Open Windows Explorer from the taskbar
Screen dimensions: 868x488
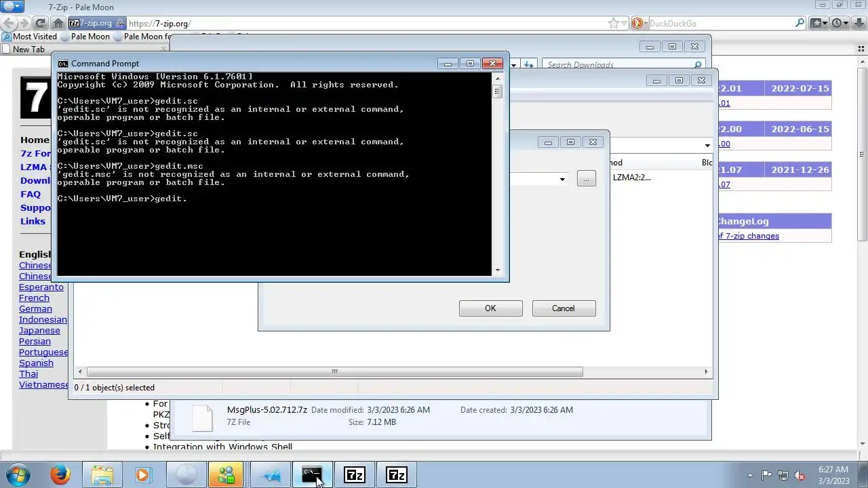coord(102,474)
